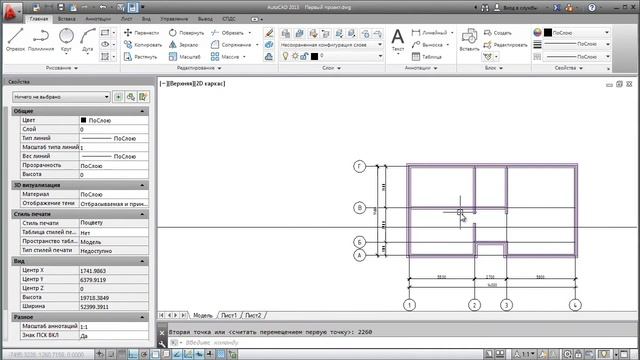Select the Обрезать trim tool

(228, 33)
